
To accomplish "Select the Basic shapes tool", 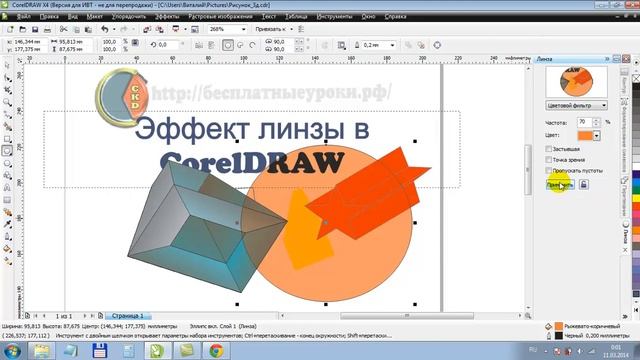I will pos(7,176).
